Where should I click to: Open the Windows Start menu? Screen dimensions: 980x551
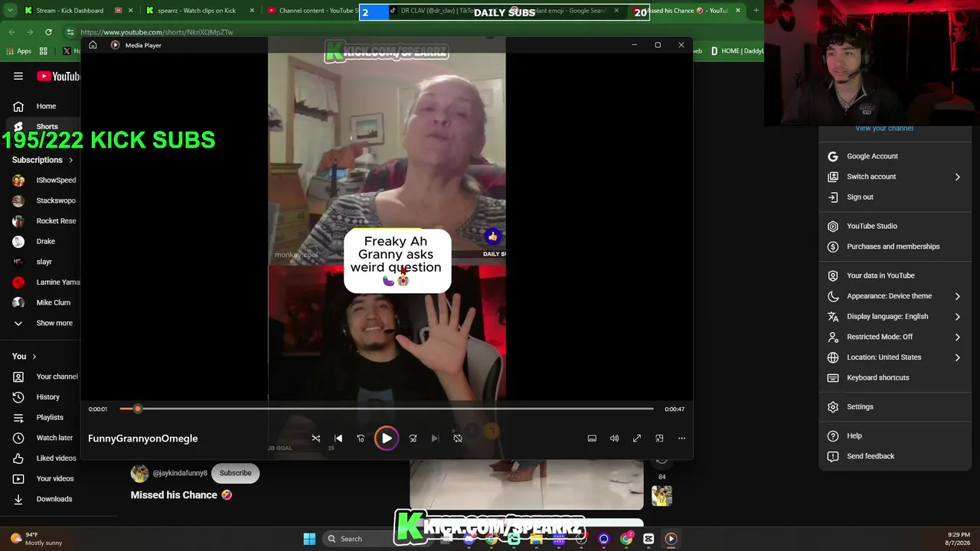[x=309, y=539]
